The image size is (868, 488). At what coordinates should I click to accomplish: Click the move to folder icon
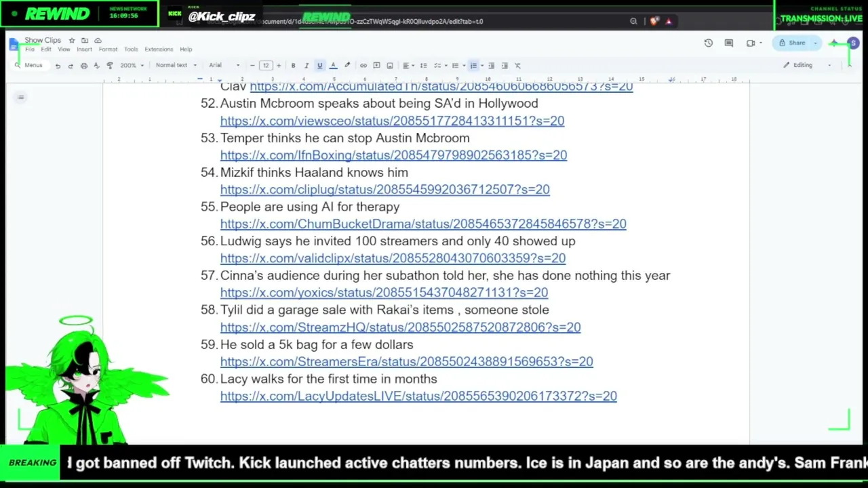85,41
